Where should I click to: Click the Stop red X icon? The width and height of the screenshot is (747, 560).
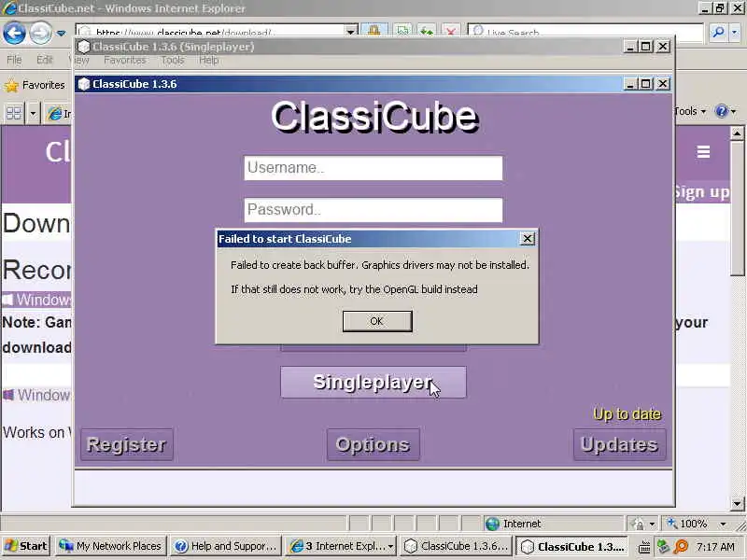[x=450, y=32]
